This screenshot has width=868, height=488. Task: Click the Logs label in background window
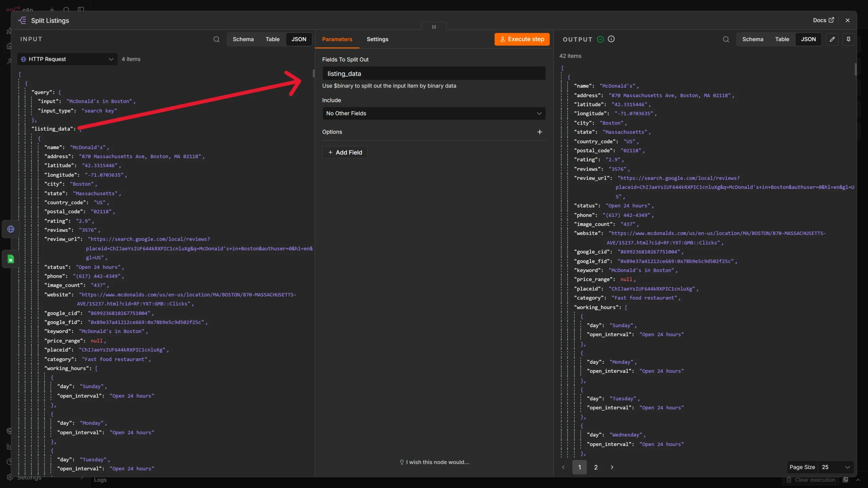point(100,480)
